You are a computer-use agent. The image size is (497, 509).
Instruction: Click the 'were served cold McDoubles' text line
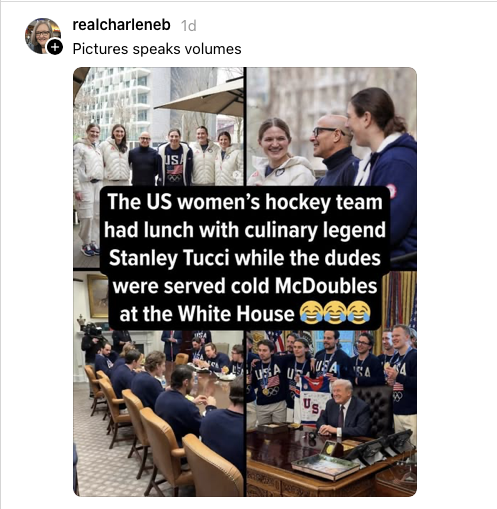[x=245, y=286]
